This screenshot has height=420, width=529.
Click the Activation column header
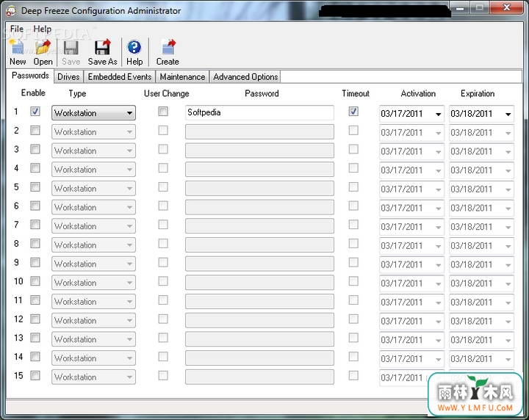(418, 93)
